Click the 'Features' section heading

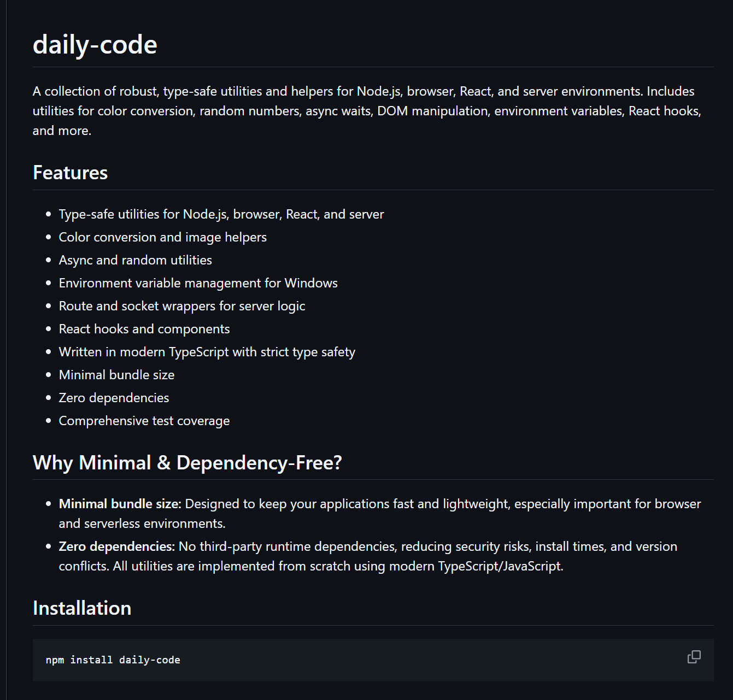coord(71,173)
